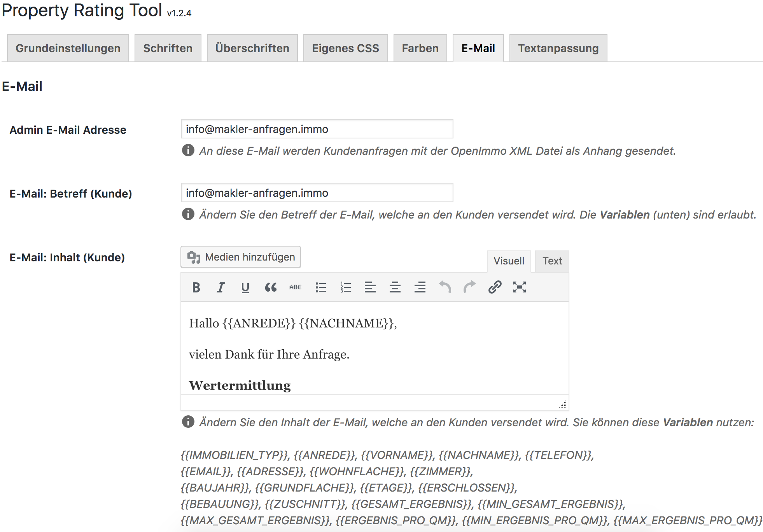763x532 pixels.
Task: Undo the last edit
Action: (x=445, y=287)
